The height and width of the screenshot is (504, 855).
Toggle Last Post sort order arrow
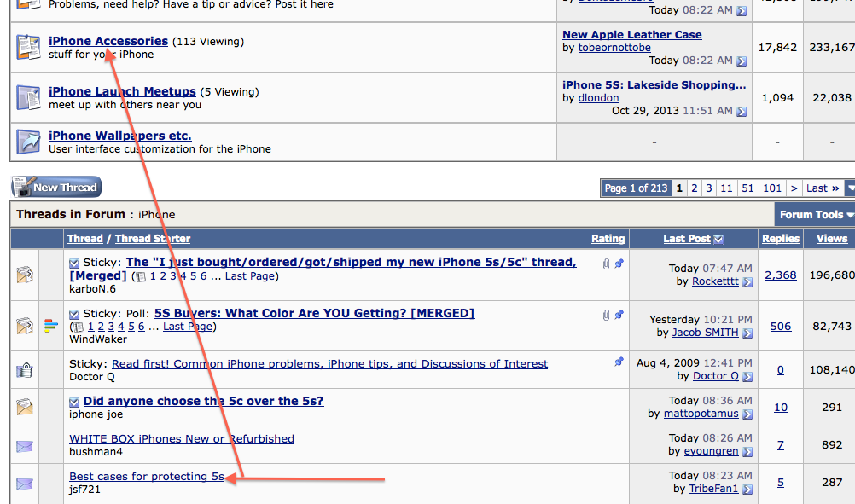pyautogui.click(x=718, y=239)
